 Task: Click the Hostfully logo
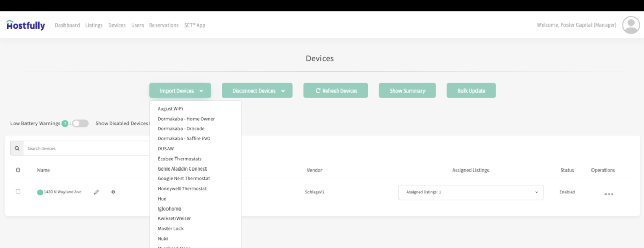(x=25, y=25)
